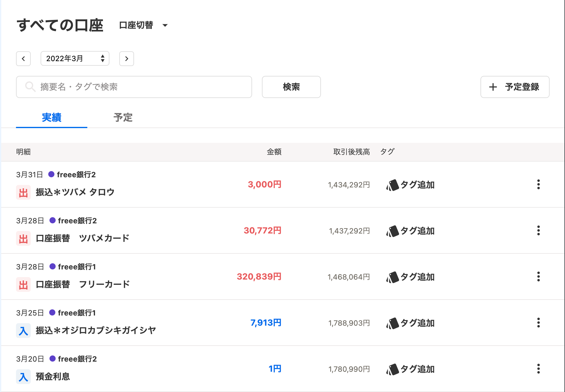Click 入 icon beside オジロカブシキガイシヤ
Viewport: 565px width, 392px height.
[23, 331]
